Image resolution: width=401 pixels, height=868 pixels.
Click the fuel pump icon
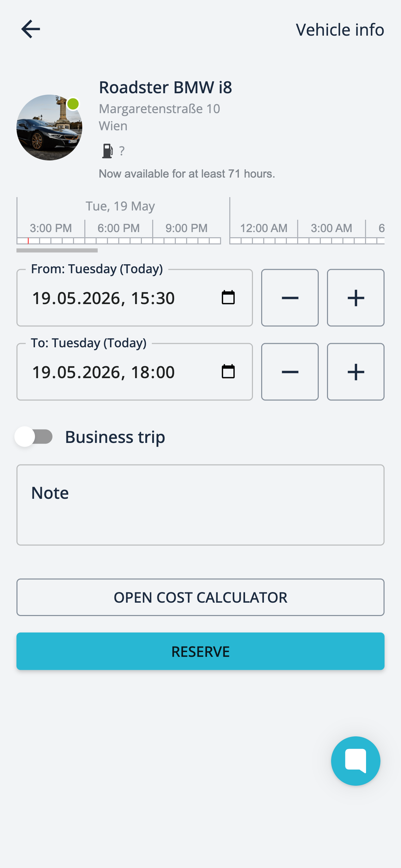tap(107, 151)
